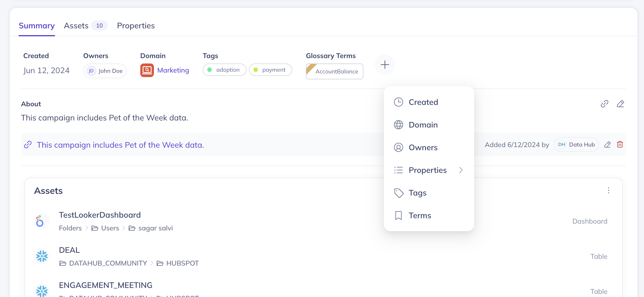
Task: Select Terms from the dropdown menu
Action: pos(429,215)
